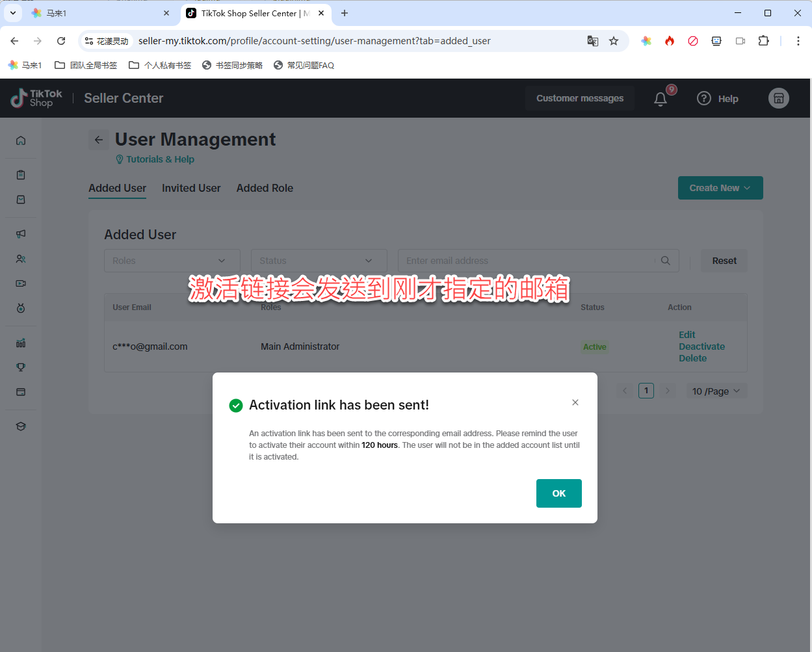Click the graduation cap academy icon
This screenshot has height=652, width=812.
21,426
